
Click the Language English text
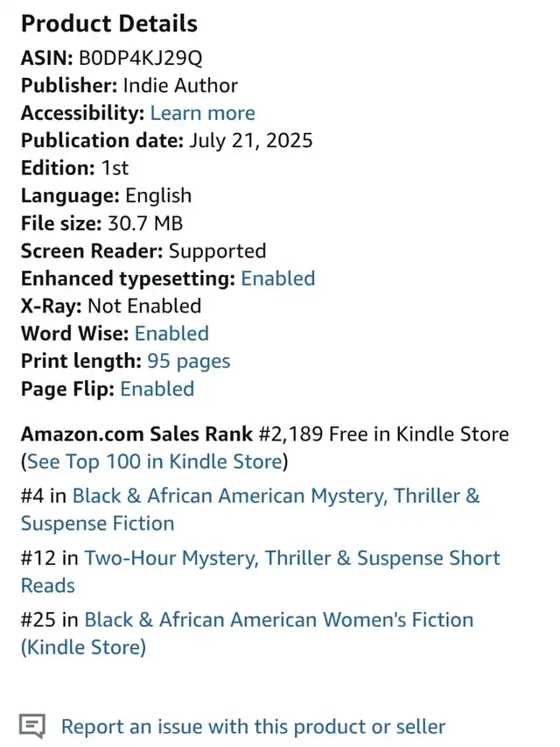click(x=106, y=196)
